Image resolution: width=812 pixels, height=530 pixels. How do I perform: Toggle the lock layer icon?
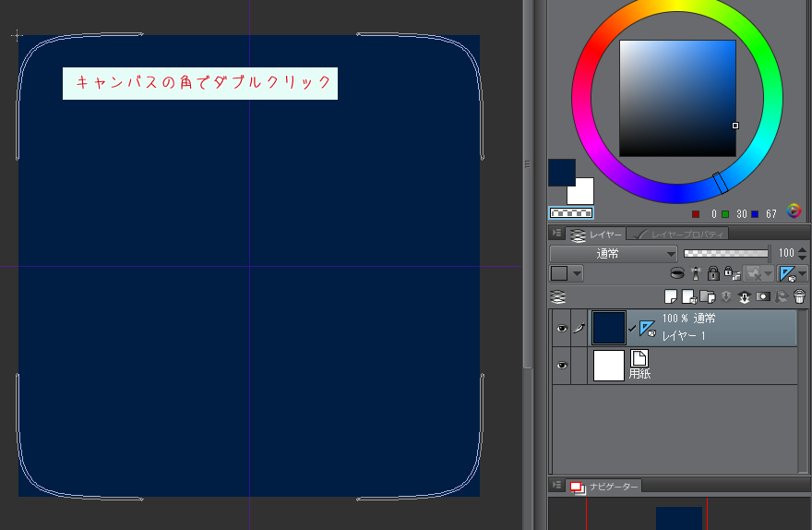[712, 273]
